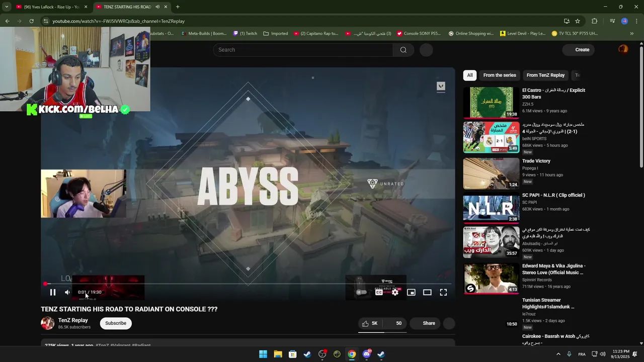
Task: Toggle the autoplay switch in player
Action: point(361,292)
